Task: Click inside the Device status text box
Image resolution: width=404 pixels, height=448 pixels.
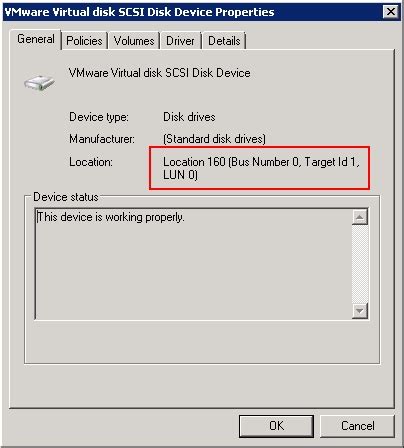Action: point(193,264)
